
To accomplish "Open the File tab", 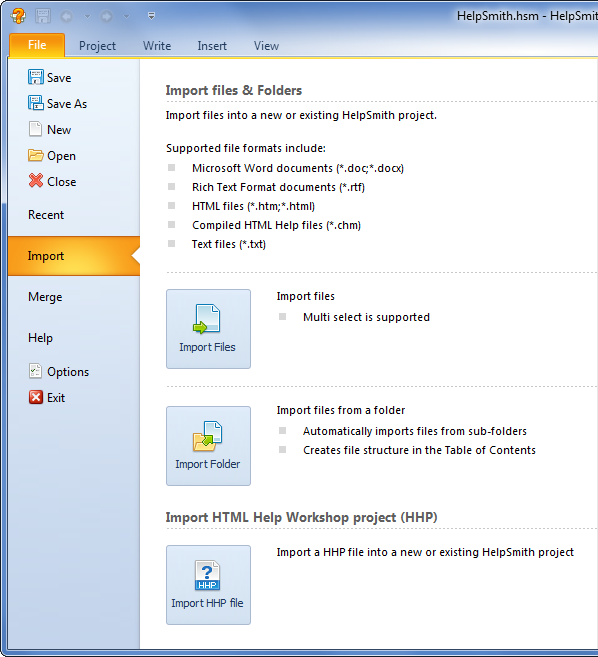I will tap(37, 45).
